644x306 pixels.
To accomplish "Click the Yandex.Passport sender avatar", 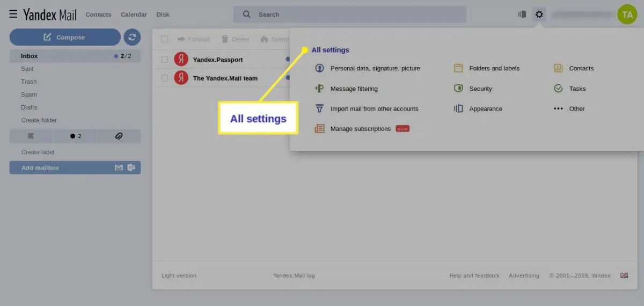I will point(181,60).
